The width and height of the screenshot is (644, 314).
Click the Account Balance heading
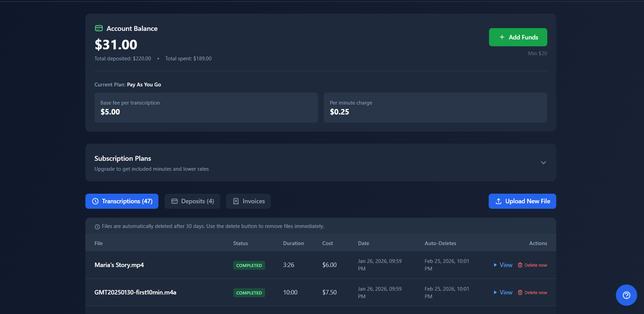[x=132, y=28]
